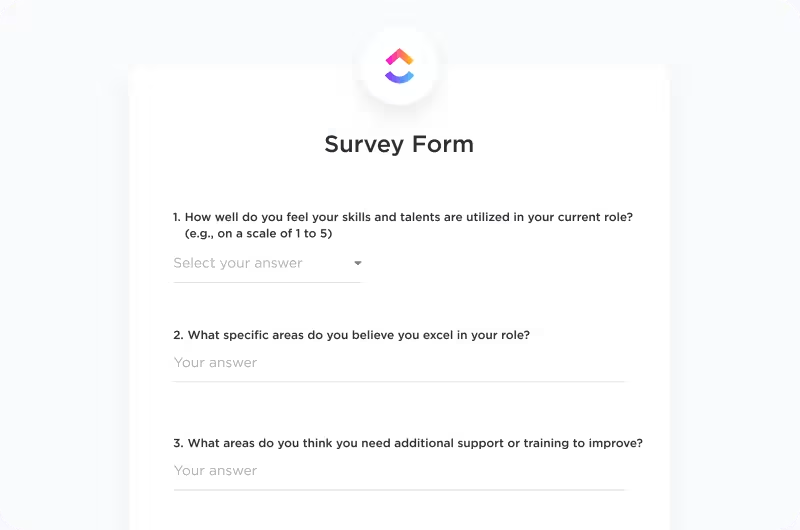Click the "(e.g., on a scale of 1 to 5)" hint
The height and width of the screenshot is (530, 800).
click(258, 233)
